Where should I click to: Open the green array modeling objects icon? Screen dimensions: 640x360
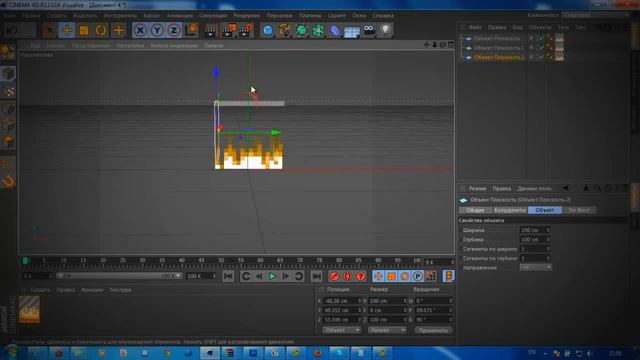tap(318, 30)
